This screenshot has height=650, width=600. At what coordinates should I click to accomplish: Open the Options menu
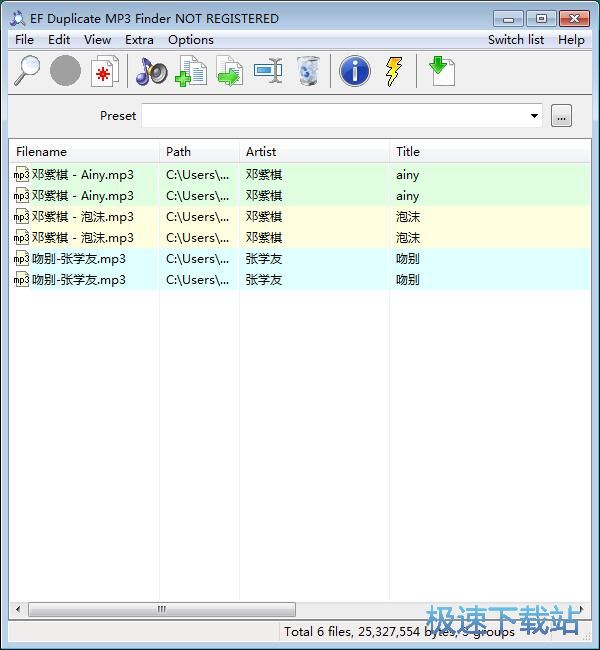click(x=191, y=40)
